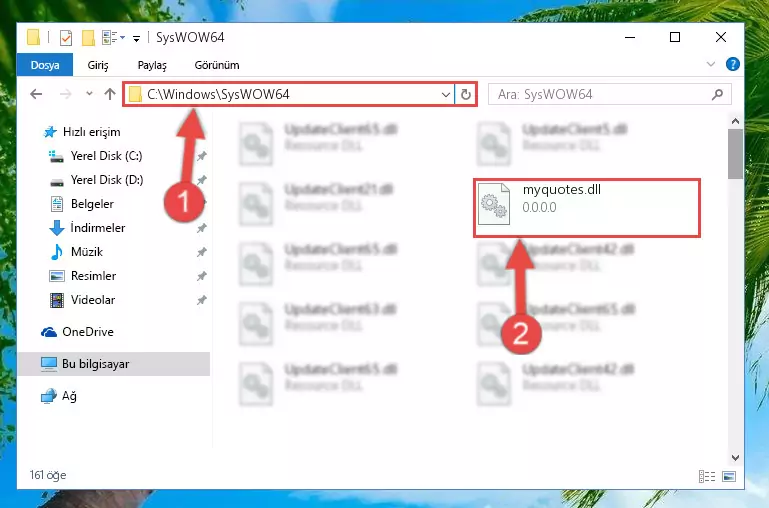Open the Help question mark icon

(732, 64)
